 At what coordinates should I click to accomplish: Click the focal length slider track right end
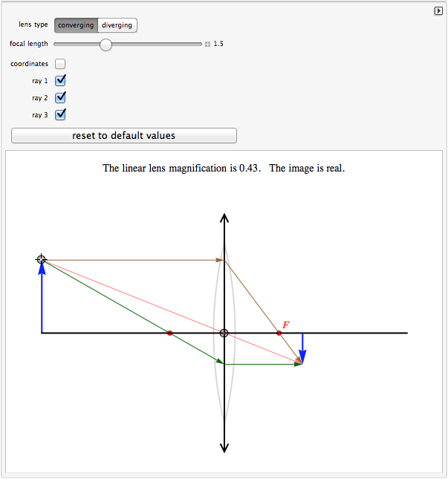point(199,45)
